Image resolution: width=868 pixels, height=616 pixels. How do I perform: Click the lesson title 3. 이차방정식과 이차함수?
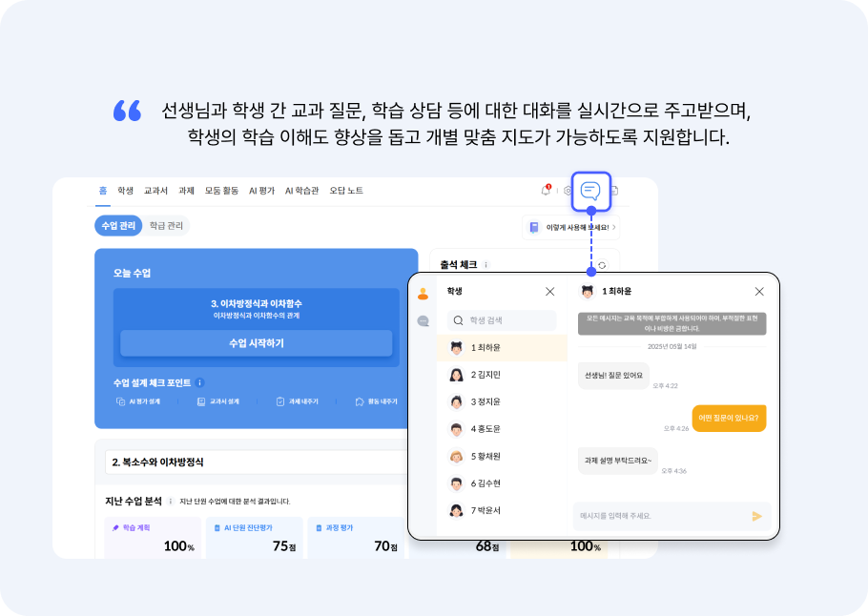[x=257, y=304]
